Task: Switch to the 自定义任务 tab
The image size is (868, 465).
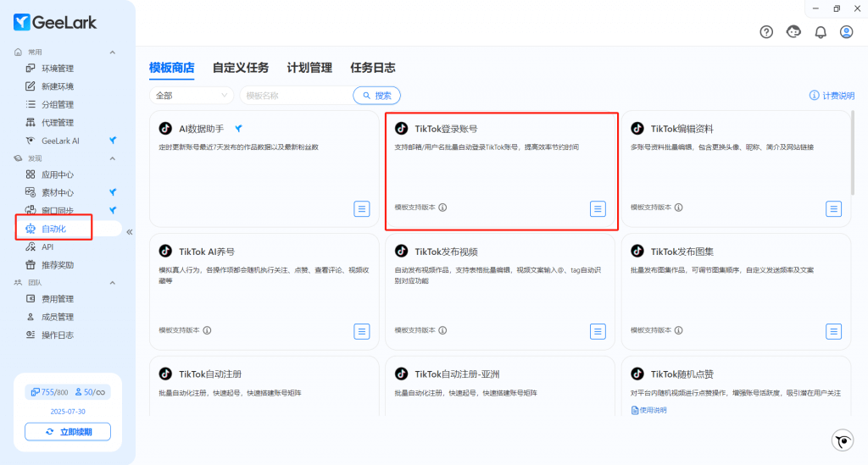Action: point(241,68)
